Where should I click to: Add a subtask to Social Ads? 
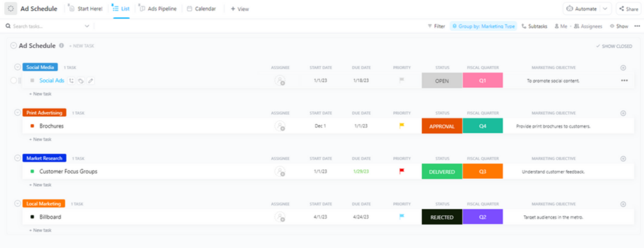coord(72,80)
